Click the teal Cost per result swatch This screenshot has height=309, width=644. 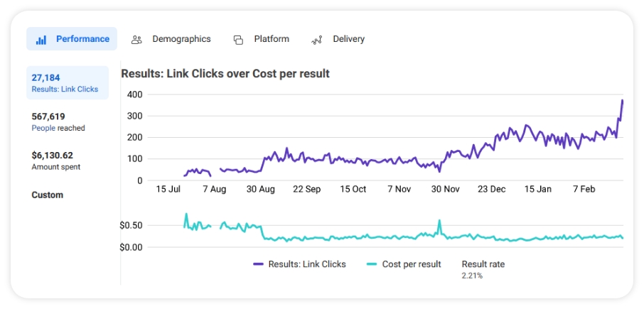pyautogui.click(x=371, y=264)
